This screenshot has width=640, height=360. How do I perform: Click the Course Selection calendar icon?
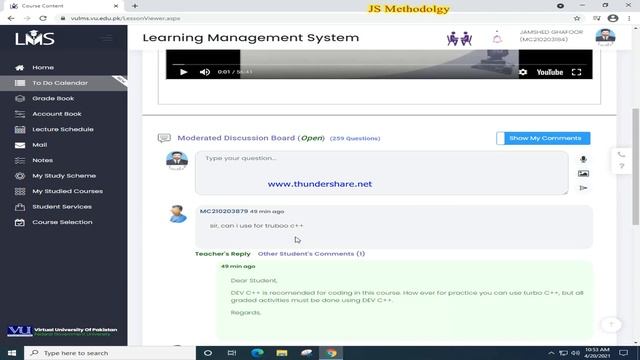tap(20, 222)
